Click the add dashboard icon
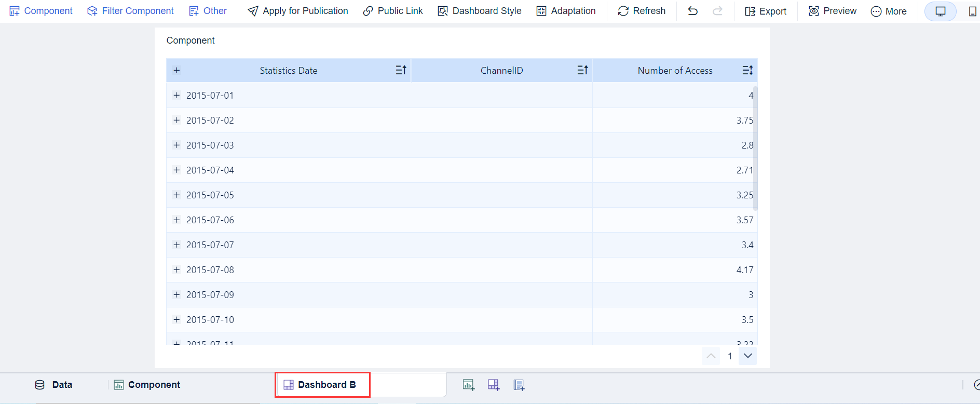This screenshot has height=404, width=980. pos(493,385)
